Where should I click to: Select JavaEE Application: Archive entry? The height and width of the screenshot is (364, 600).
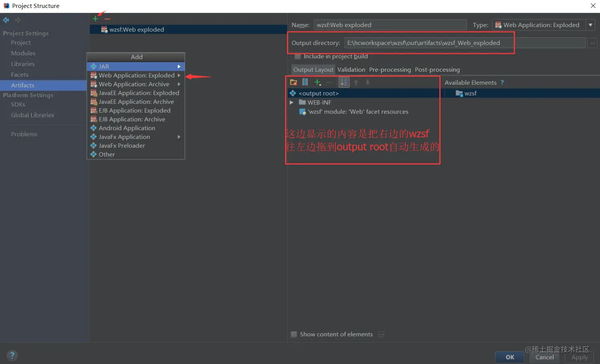coord(136,102)
